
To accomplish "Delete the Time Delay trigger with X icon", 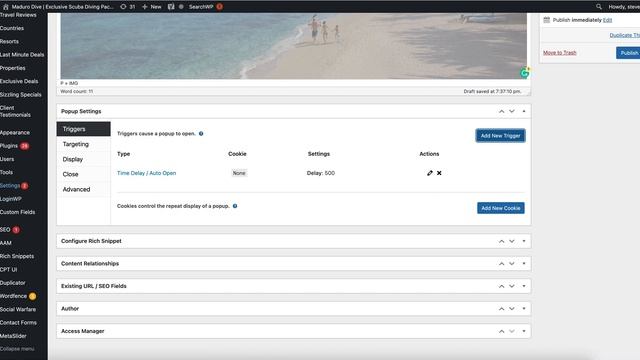I will point(439,173).
